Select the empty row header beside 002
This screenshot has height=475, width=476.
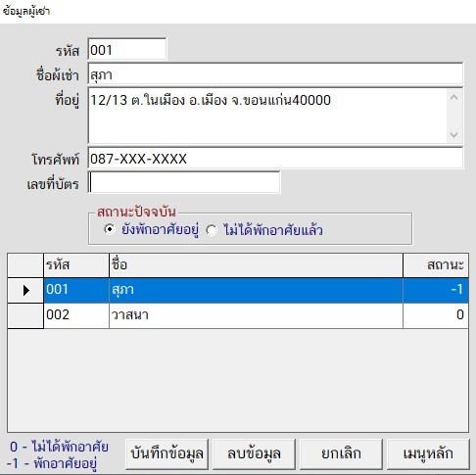coord(25,315)
